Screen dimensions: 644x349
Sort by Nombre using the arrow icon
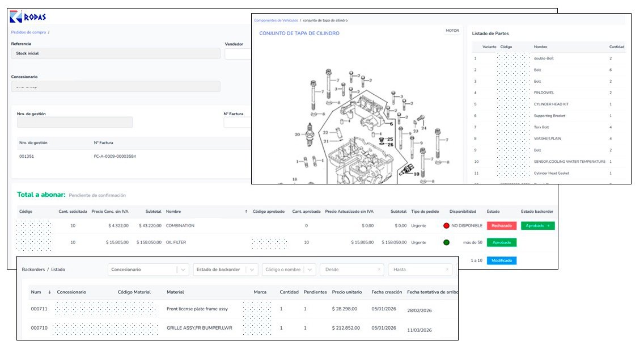pyautogui.click(x=246, y=212)
